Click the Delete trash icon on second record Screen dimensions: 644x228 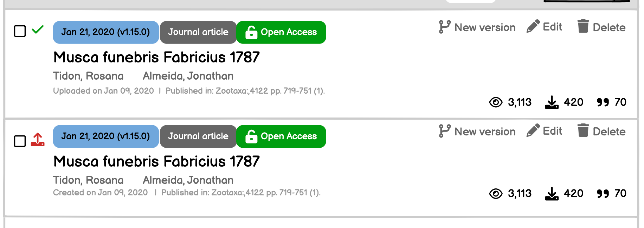coord(583,130)
